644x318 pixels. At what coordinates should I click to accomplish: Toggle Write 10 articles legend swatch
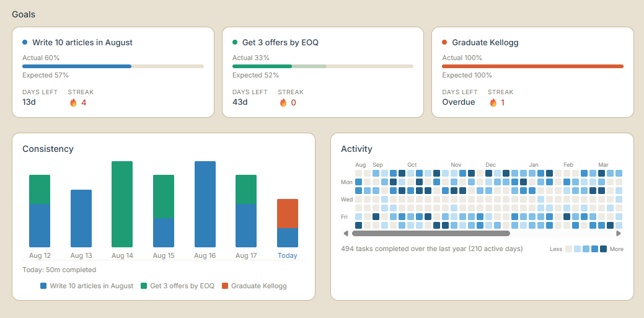click(43, 286)
